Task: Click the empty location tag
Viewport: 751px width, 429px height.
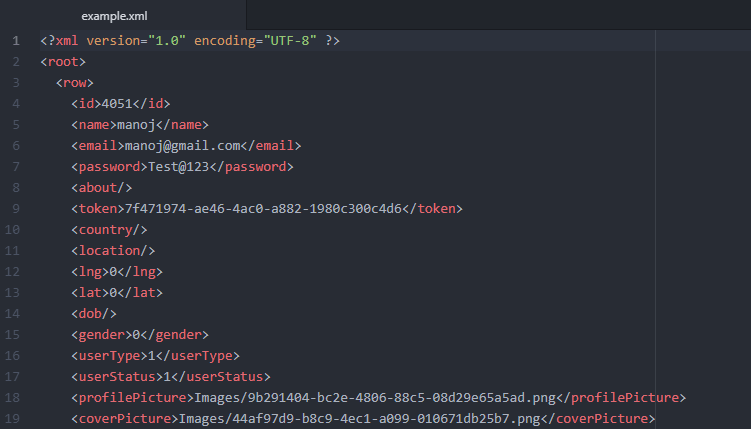Action: click(x=113, y=250)
